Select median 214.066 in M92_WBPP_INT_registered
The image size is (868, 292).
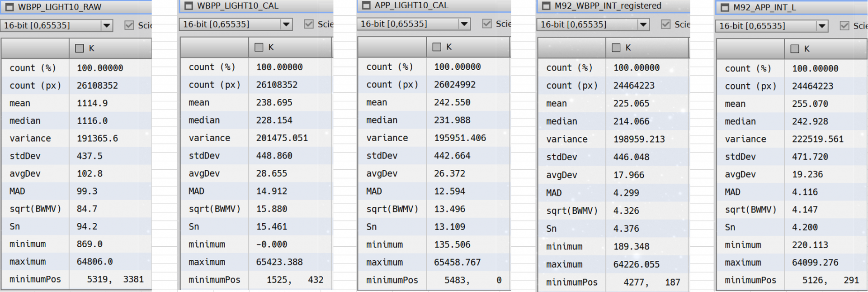click(631, 121)
